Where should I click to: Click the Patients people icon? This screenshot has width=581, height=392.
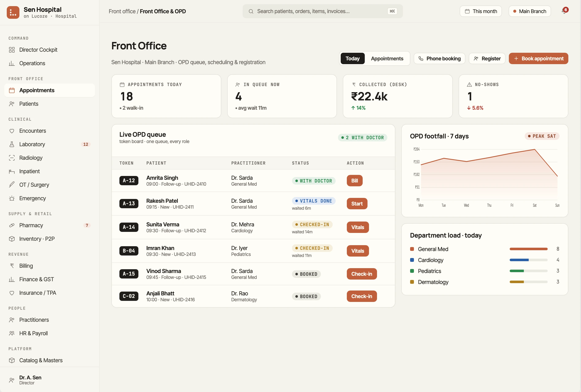point(12,104)
